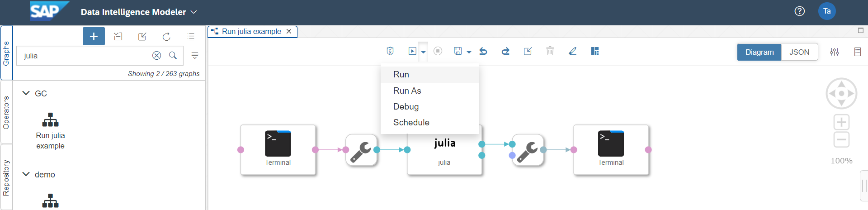
Task: Select Run As from the menu
Action: click(x=430, y=91)
